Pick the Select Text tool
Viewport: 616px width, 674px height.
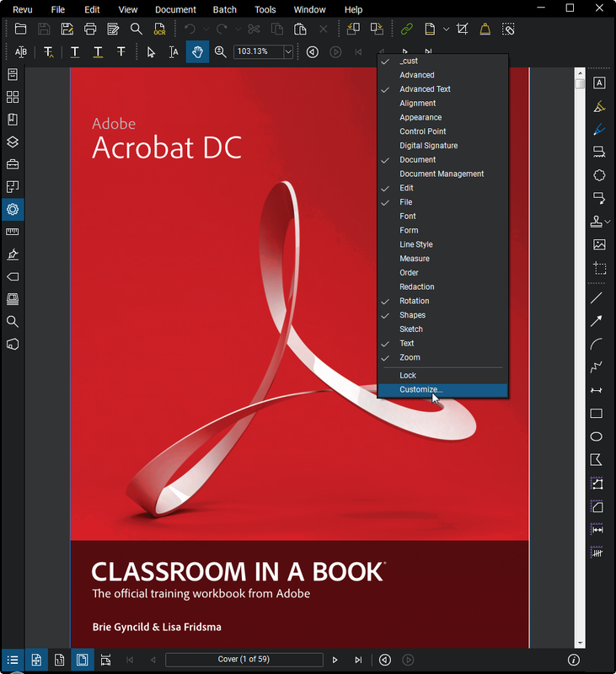[x=174, y=52]
